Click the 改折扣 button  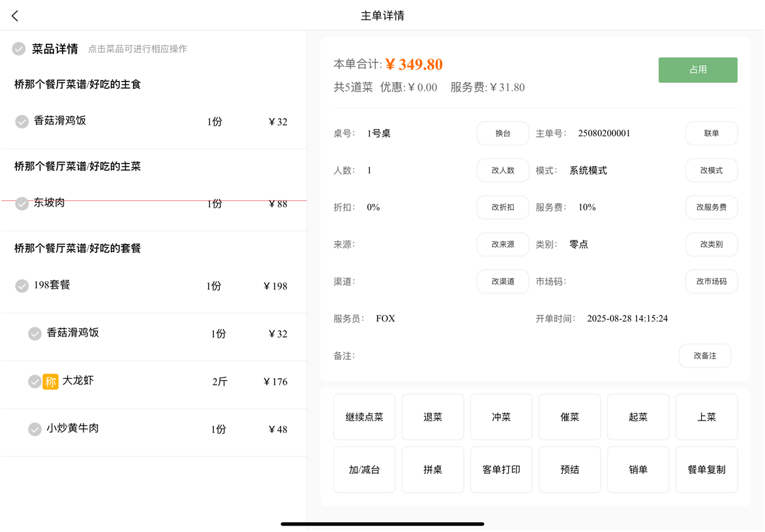tap(502, 207)
